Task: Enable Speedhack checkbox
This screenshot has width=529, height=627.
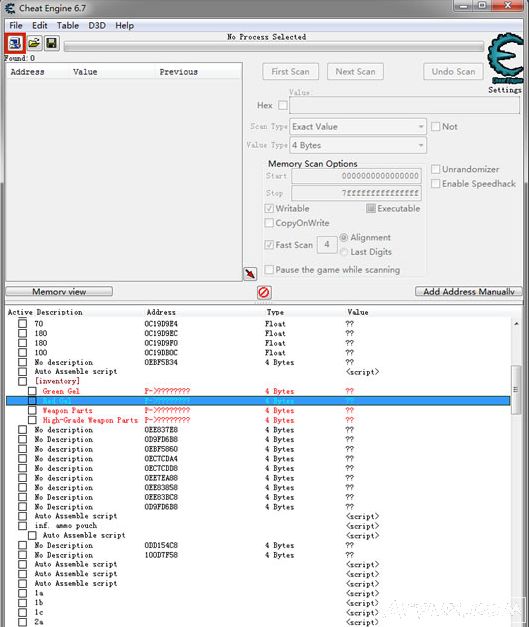Action: pyautogui.click(x=435, y=184)
